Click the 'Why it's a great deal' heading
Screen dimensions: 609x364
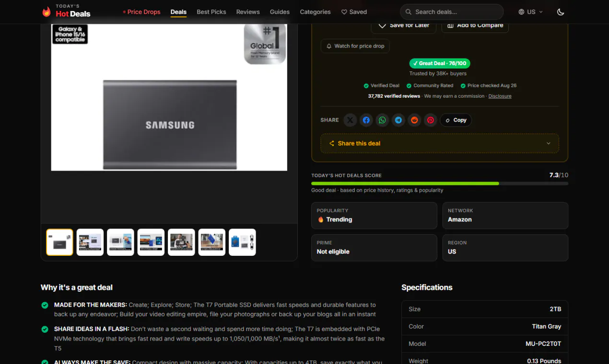click(77, 287)
